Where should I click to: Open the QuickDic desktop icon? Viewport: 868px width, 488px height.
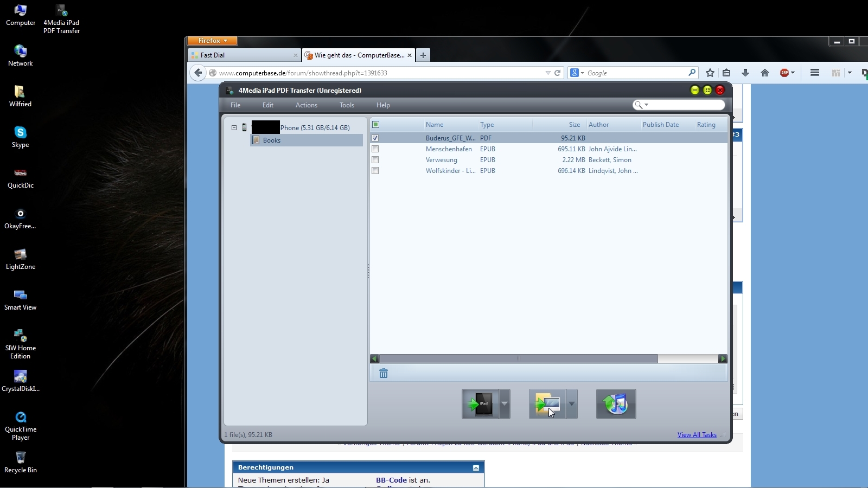[21, 177]
